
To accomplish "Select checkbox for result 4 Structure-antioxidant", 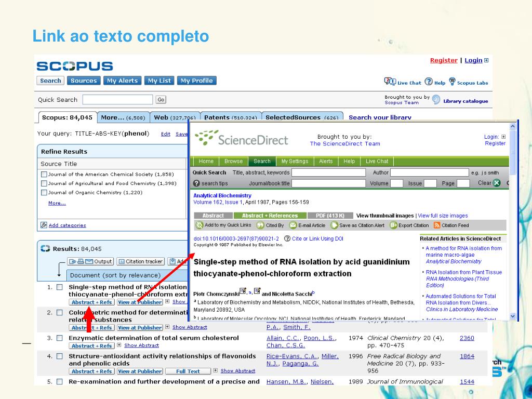I will 60,356.
